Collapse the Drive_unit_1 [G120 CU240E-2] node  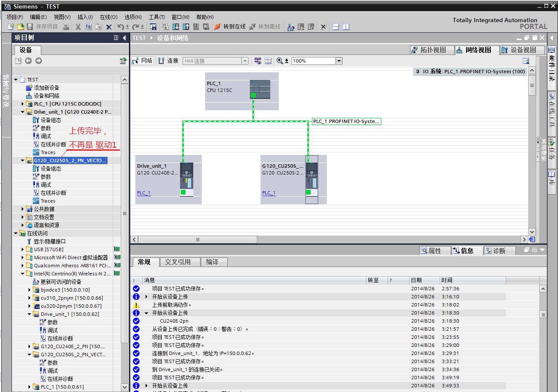[x=23, y=112]
